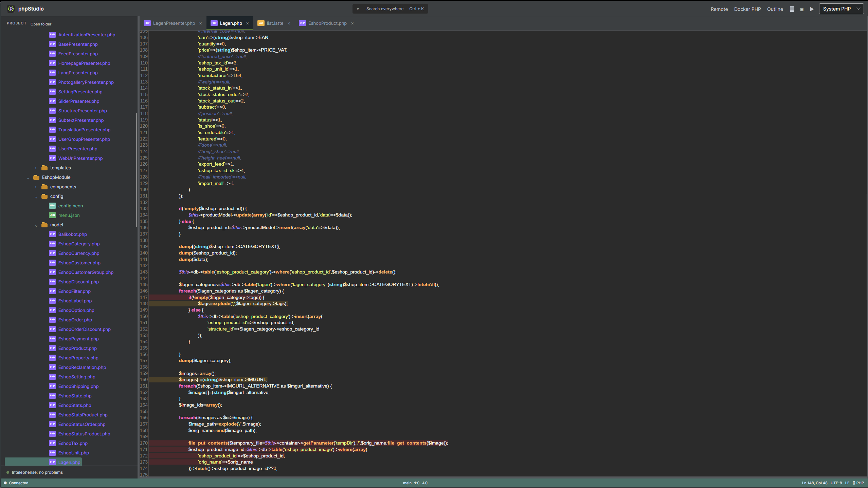
Task: Open config.neon file
Action: pos(70,206)
